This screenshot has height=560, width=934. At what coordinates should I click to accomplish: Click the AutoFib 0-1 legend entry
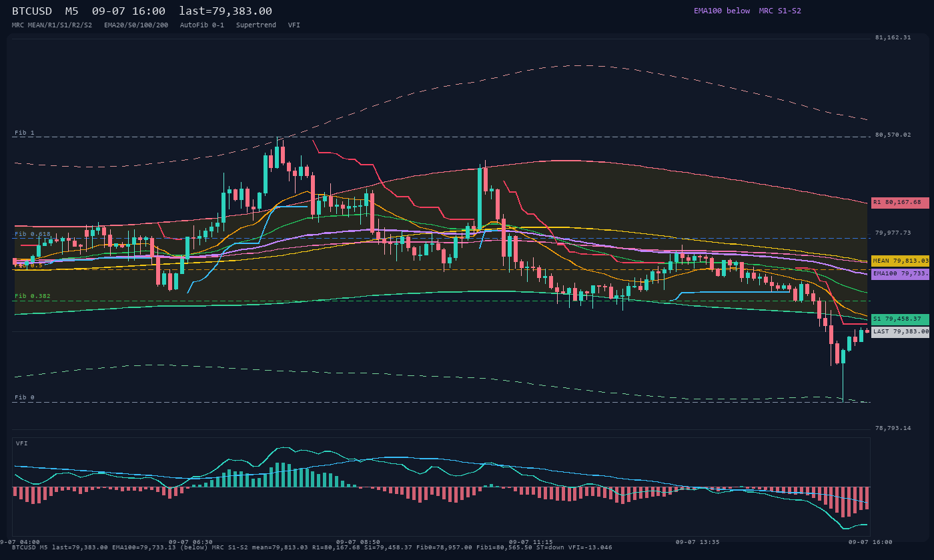point(202,25)
